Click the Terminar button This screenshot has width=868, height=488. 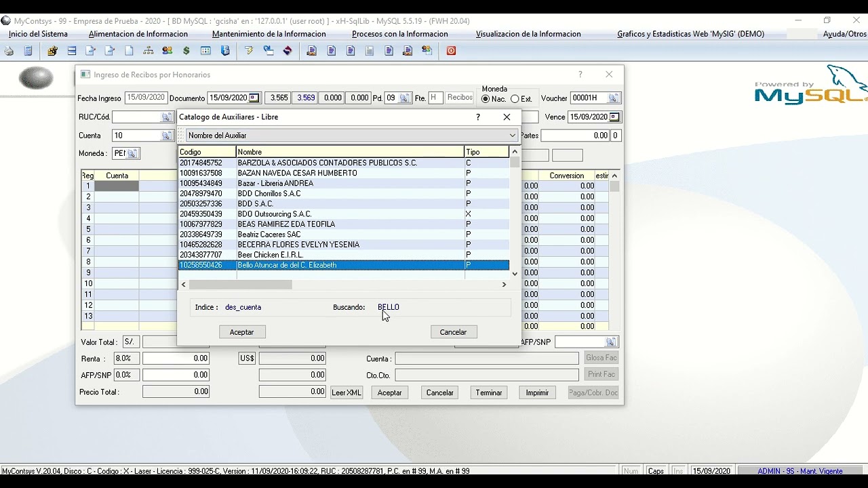point(489,392)
